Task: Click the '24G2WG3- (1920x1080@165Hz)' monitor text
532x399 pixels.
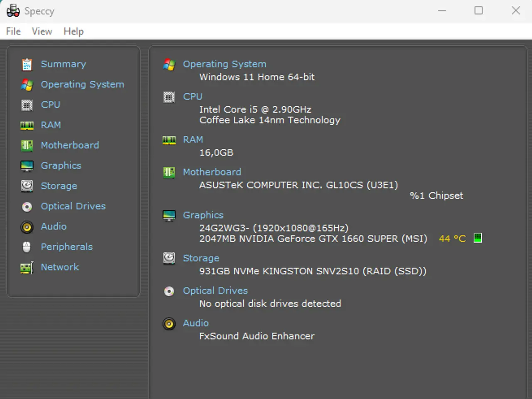Action: [x=274, y=228]
